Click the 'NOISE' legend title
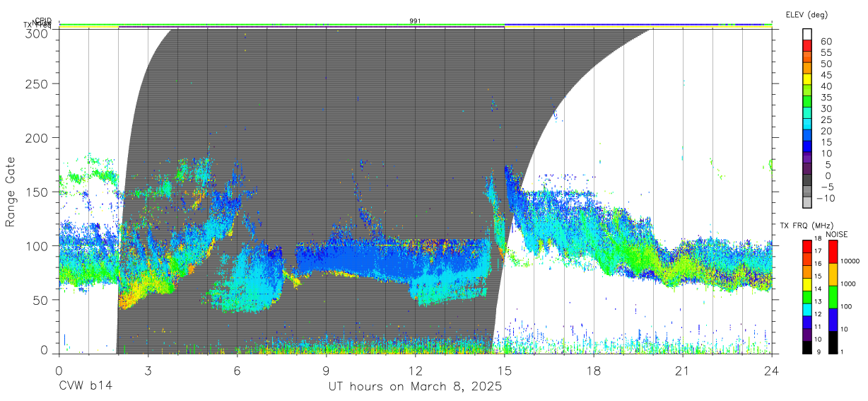 (x=836, y=234)
